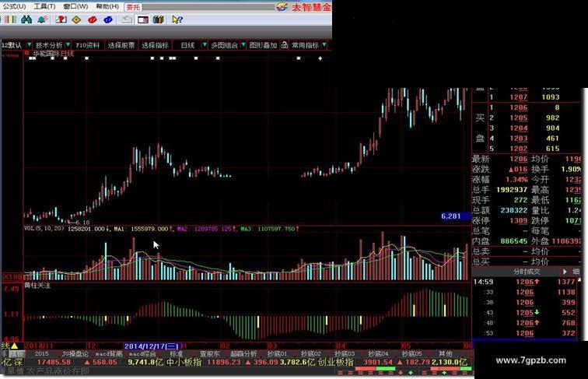This screenshot has width=588, height=379.
Task: Click the 2014/12/17 date marker
Action: [152, 346]
